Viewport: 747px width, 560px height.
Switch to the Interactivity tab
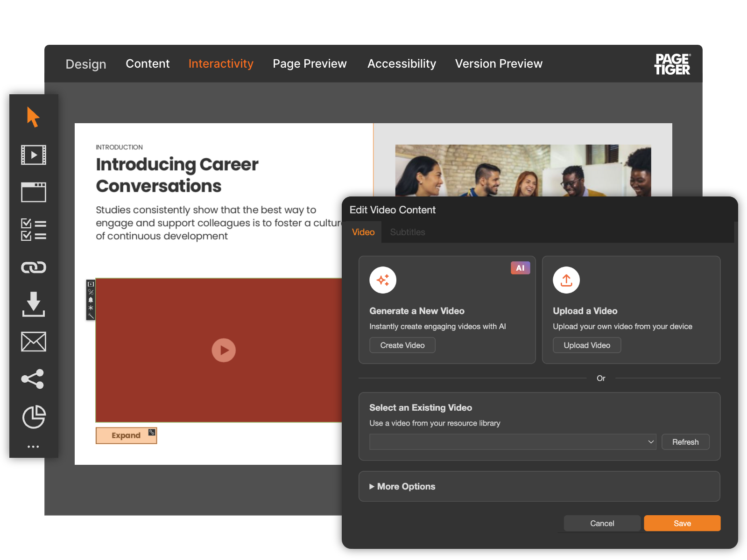[221, 63]
